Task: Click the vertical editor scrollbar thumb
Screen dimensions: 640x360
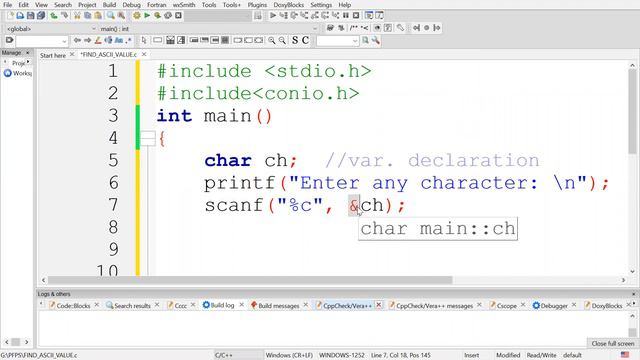Action: pyautogui.click(x=632, y=111)
